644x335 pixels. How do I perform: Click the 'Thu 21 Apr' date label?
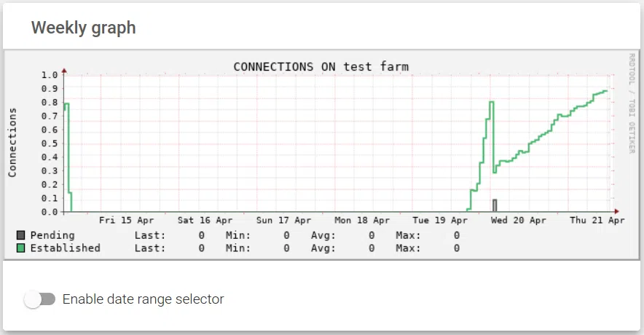tap(597, 220)
